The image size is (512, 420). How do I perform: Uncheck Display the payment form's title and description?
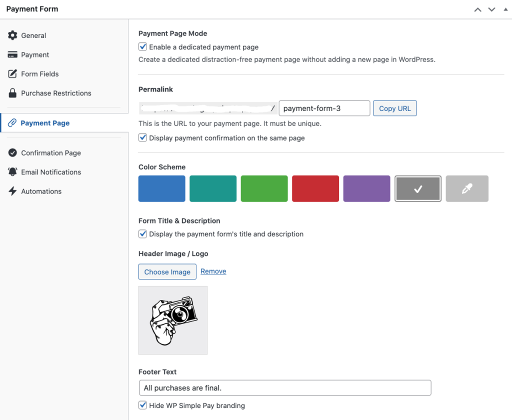143,234
